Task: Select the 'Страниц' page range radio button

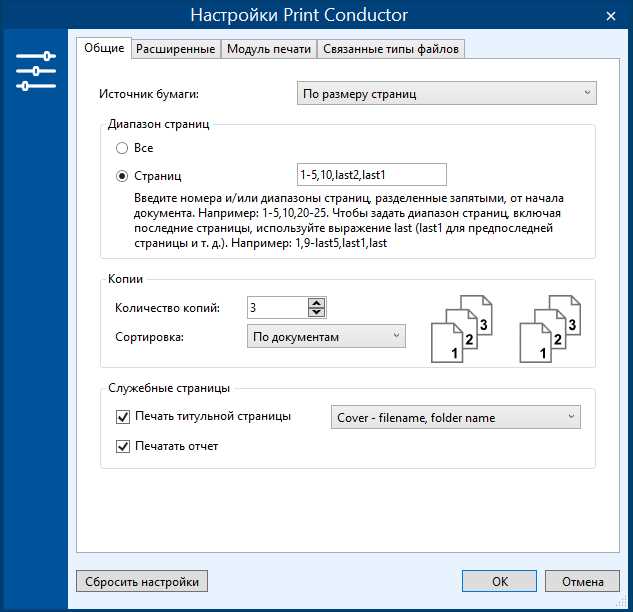Action: (122, 176)
